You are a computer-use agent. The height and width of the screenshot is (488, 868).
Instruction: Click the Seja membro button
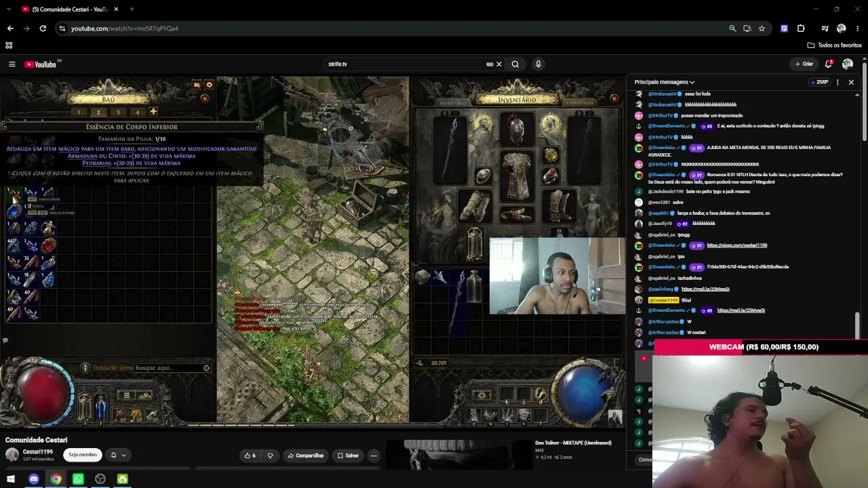(83, 455)
